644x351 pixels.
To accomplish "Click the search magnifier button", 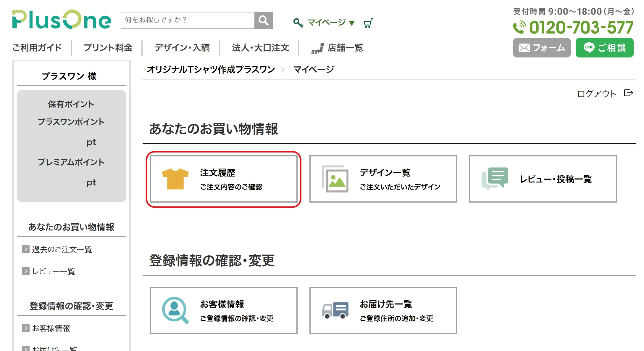I will click(x=263, y=20).
